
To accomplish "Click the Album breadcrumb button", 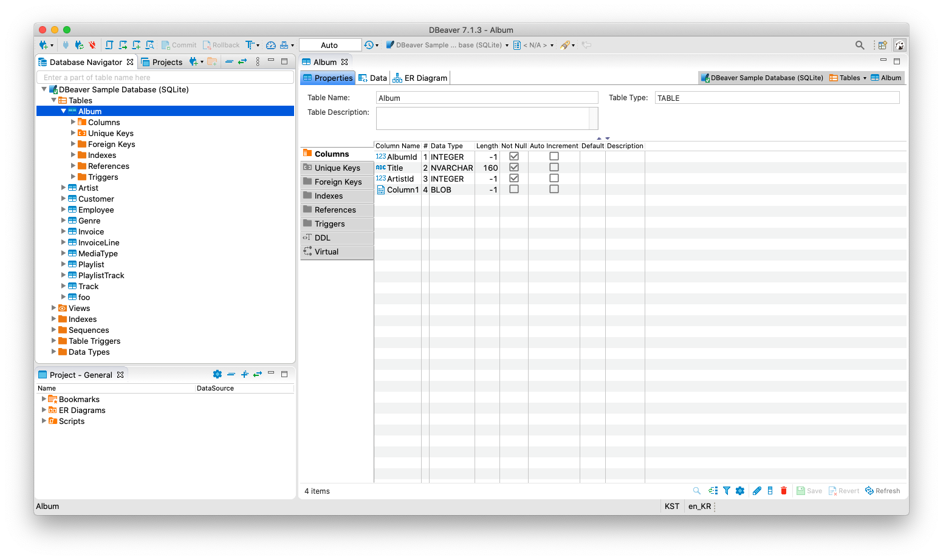I will tap(886, 78).
